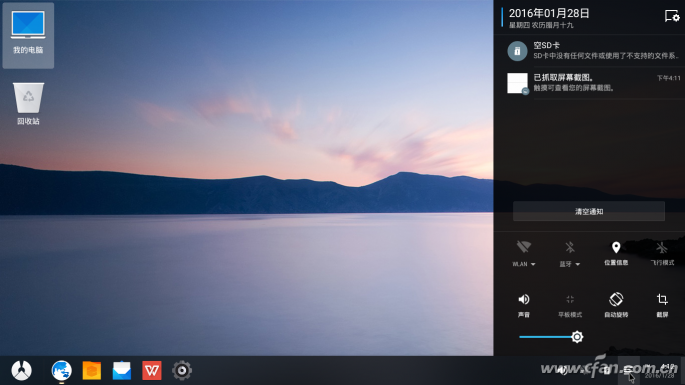Image resolution: width=685 pixels, height=385 pixels.
Task: Open the start menu launcher icon
Action: pos(21,371)
